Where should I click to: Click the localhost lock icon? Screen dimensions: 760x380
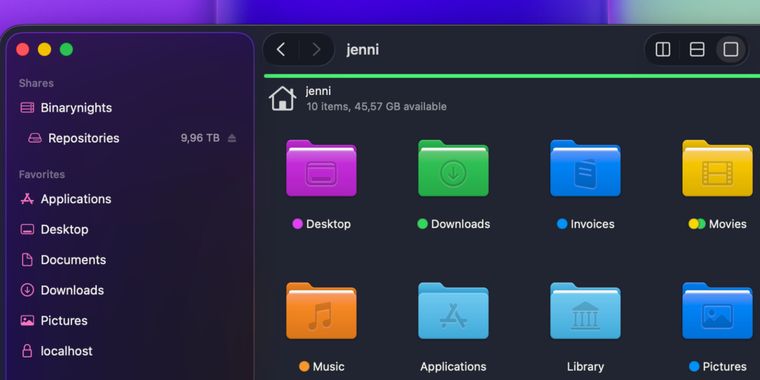tap(27, 350)
